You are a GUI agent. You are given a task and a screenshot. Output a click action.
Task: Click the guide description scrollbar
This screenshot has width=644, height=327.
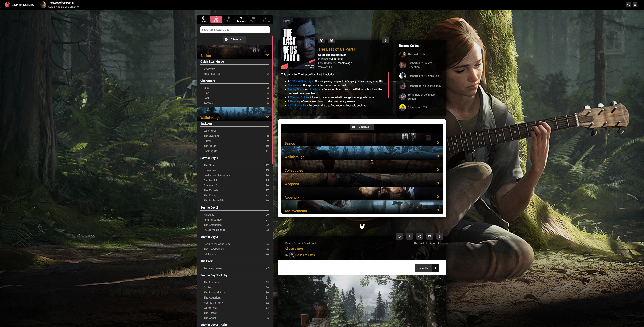388,85
